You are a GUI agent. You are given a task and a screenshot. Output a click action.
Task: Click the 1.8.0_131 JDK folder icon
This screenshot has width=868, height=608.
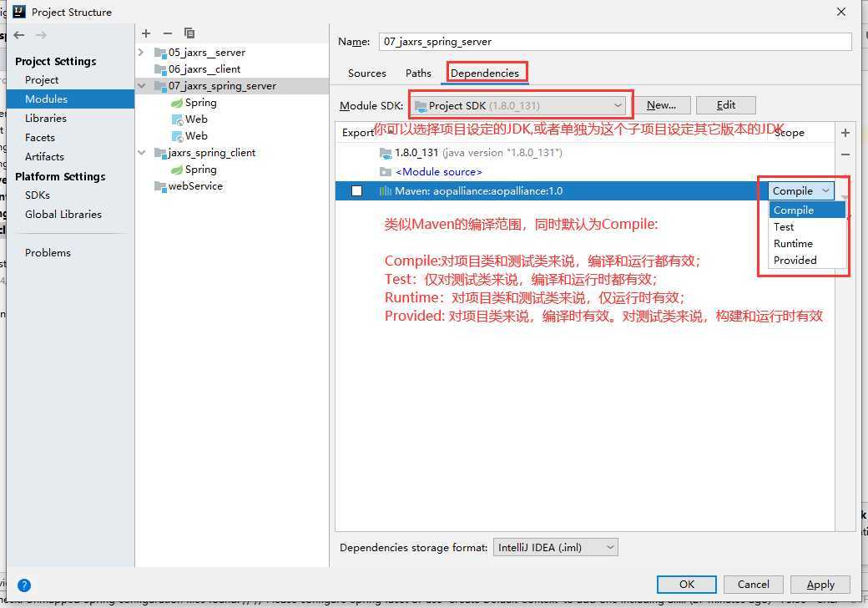point(386,153)
